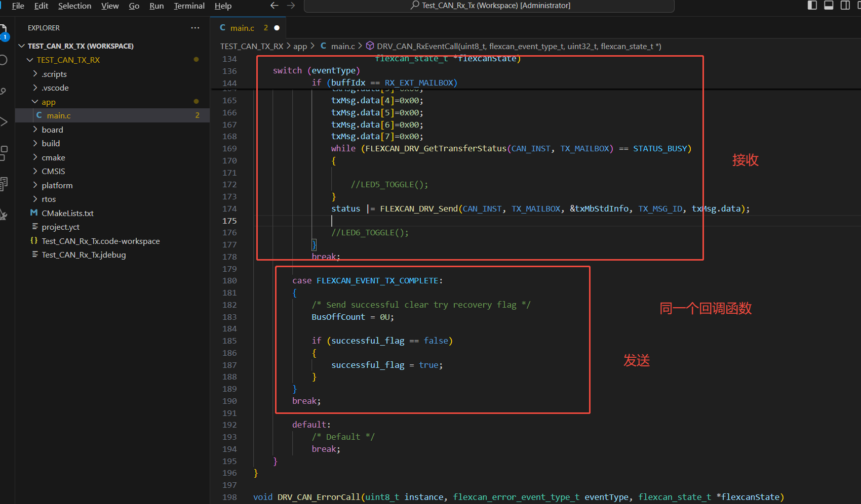Image resolution: width=861 pixels, height=504 pixels.
Task: Click the Go Forward navigation arrow
Action: pos(291,6)
